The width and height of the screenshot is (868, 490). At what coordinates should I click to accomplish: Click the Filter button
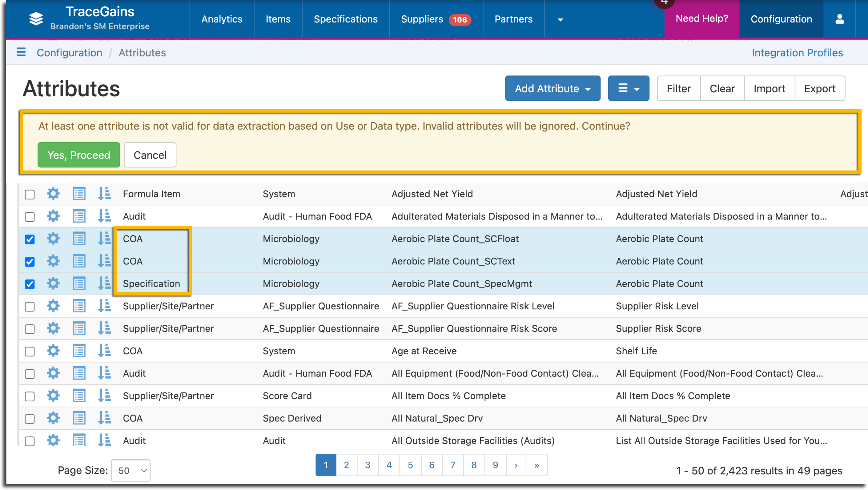tap(679, 88)
